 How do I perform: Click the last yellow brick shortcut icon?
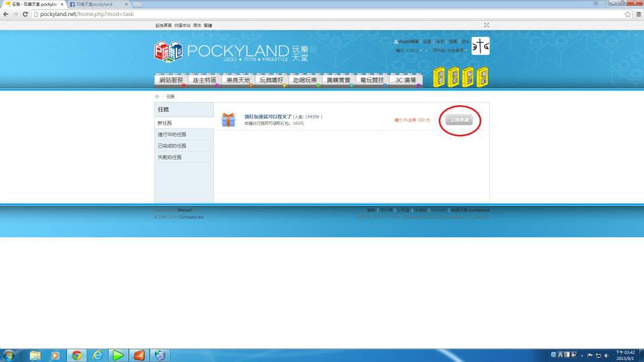point(482,76)
